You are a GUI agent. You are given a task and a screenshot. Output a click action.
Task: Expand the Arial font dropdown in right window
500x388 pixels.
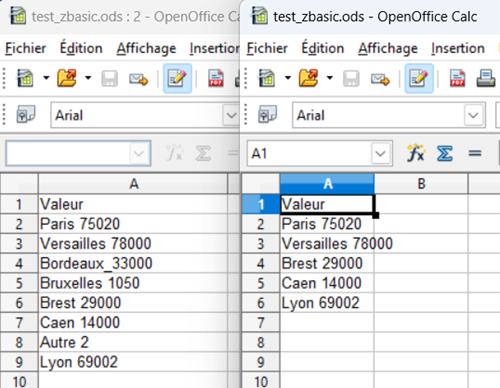click(474, 115)
